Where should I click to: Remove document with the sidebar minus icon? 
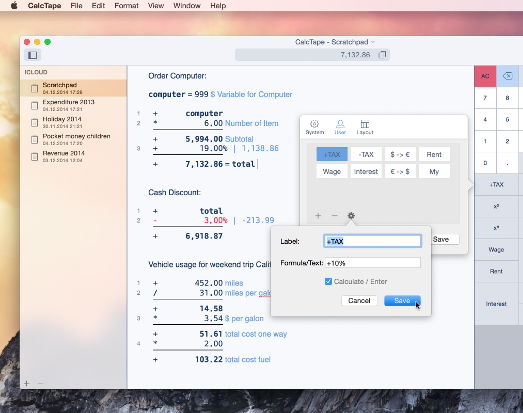pos(40,383)
